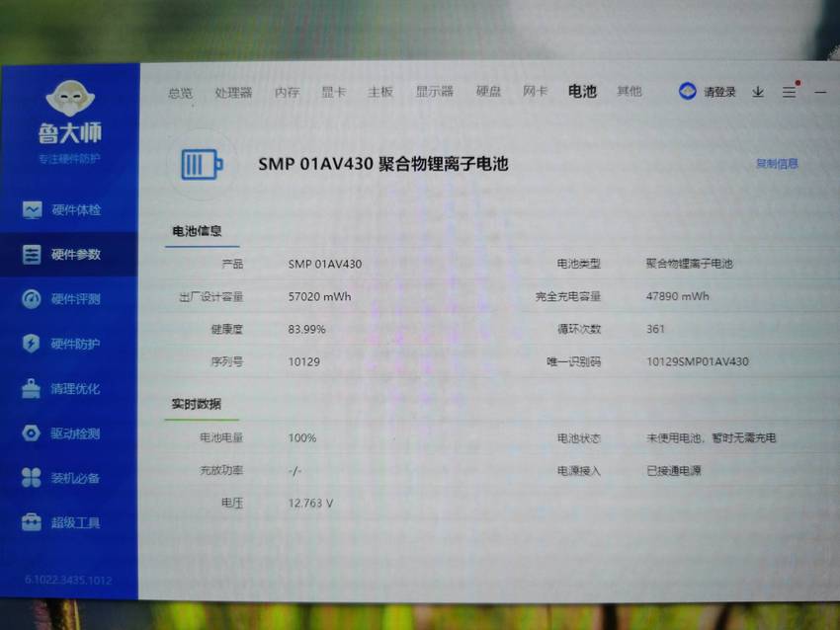Click the 请登录 login link

(x=719, y=92)
